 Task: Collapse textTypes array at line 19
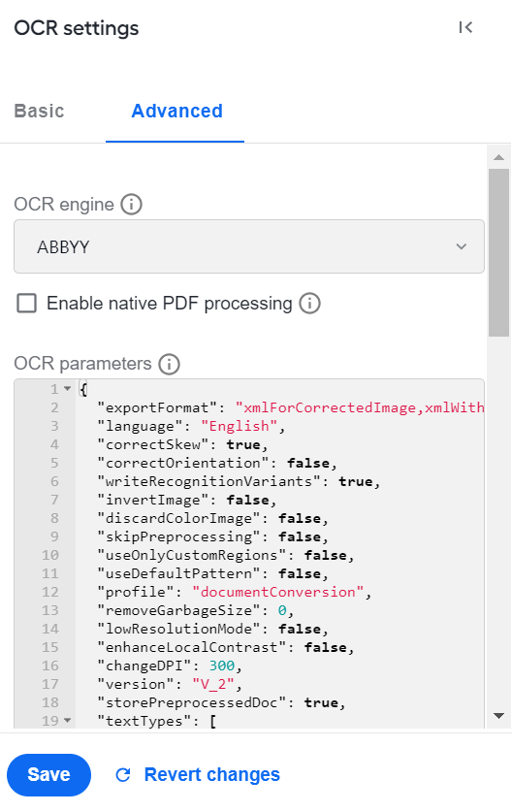(x=67, y=721)
